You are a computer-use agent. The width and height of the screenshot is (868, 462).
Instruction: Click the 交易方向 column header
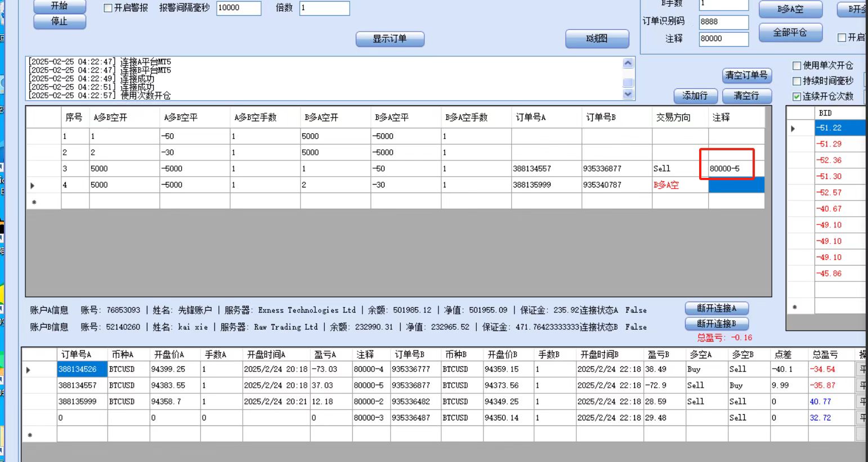click(x=673, y=117)
